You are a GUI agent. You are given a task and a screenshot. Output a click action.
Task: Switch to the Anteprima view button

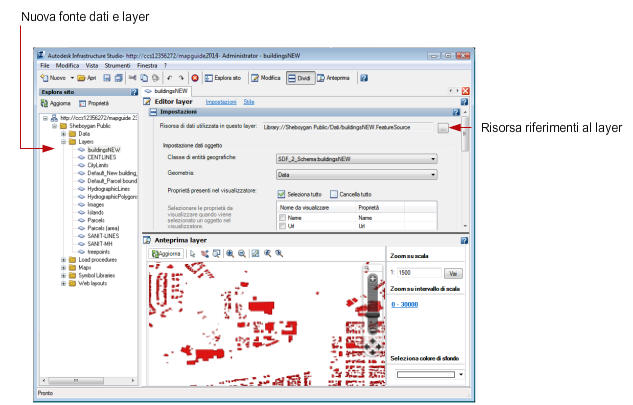point(333,78)
